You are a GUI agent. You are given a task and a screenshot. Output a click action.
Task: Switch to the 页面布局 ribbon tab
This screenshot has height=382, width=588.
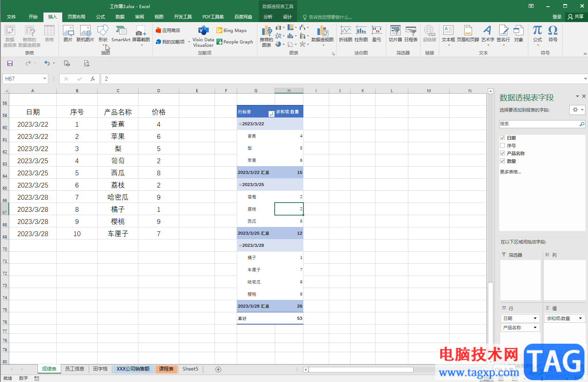[x=77, y=17]
